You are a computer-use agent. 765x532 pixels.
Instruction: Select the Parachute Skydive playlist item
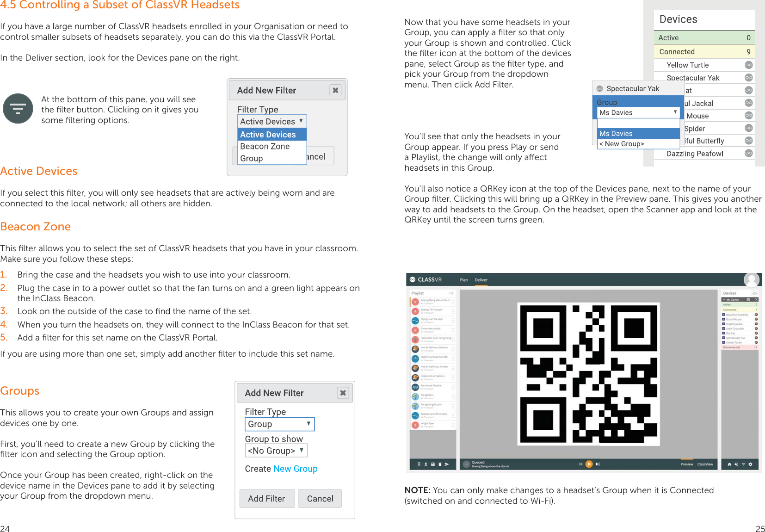pos(433,387)
